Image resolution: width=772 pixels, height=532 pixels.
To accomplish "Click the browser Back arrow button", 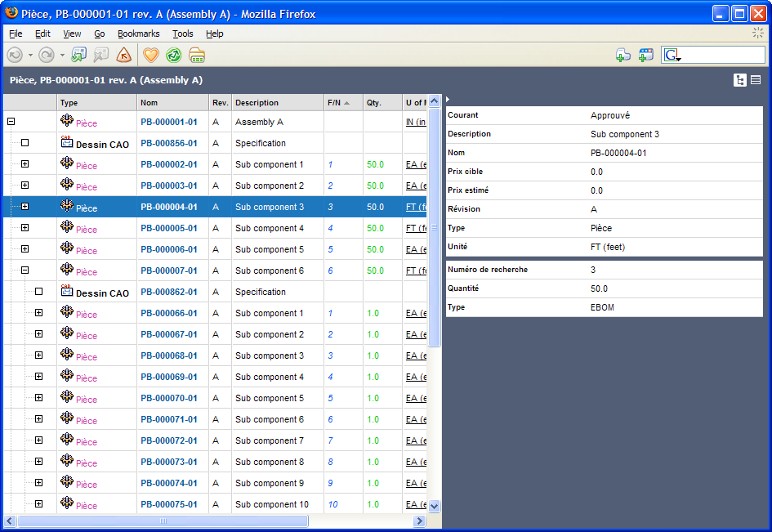I will [x=15, y=55].
